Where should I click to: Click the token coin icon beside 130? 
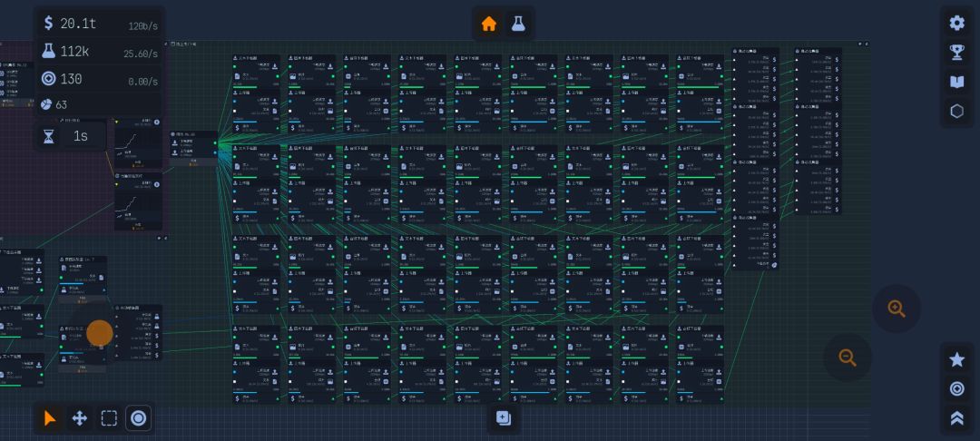49,79
